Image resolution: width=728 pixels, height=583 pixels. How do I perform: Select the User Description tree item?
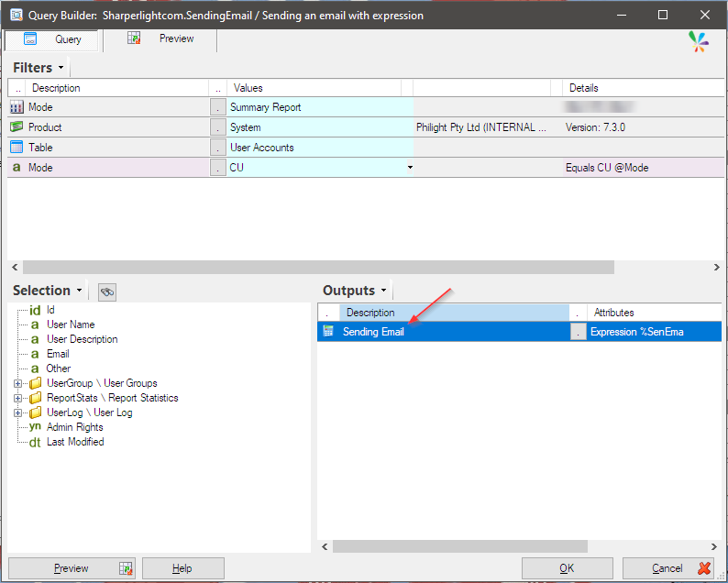coord(83,339)
